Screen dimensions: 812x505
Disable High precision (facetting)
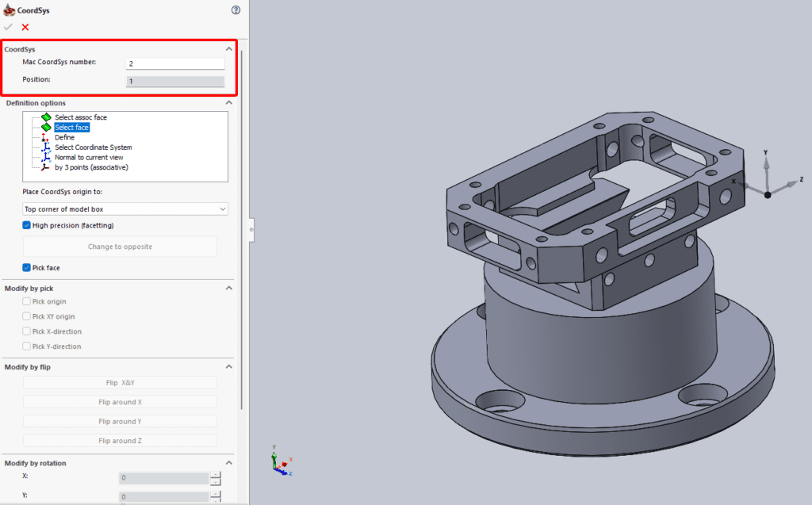pos(27,225)
